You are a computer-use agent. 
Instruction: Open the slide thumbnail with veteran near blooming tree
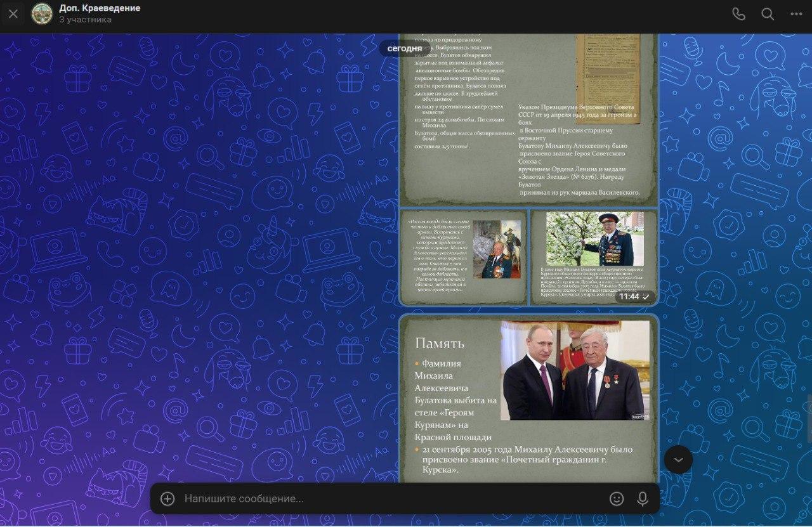(x=594, y=257)
